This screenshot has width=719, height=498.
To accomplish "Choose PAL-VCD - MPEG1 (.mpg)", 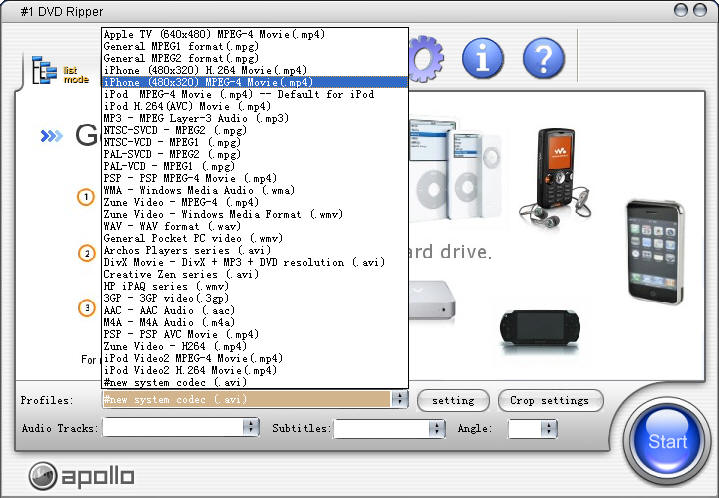I will click(x=254, y=166).
